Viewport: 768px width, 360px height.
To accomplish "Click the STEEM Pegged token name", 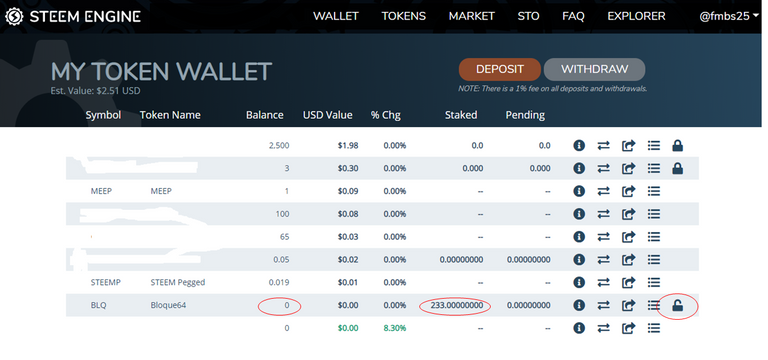I will [x=178, y=283].
